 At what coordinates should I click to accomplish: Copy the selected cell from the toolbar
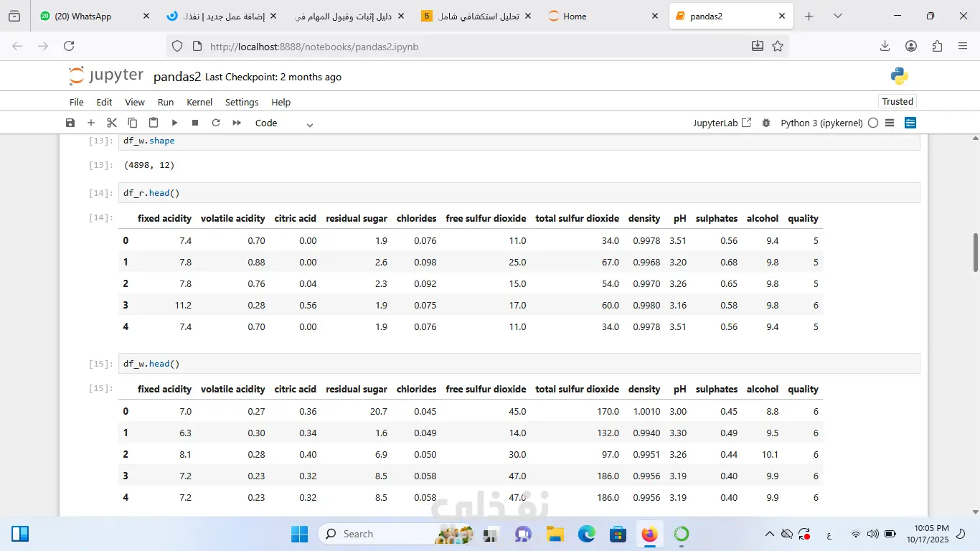132,123
